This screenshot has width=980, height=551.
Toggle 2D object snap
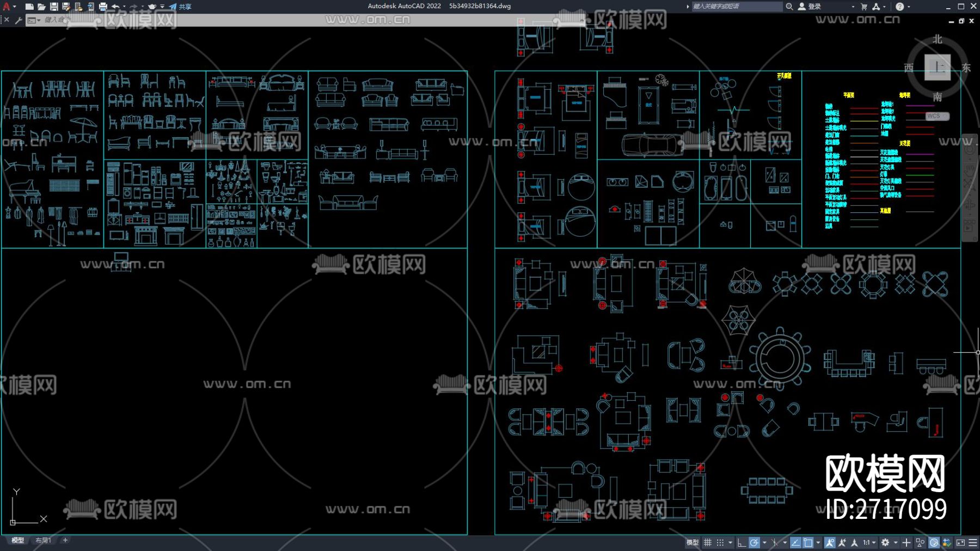click(808, 542)
